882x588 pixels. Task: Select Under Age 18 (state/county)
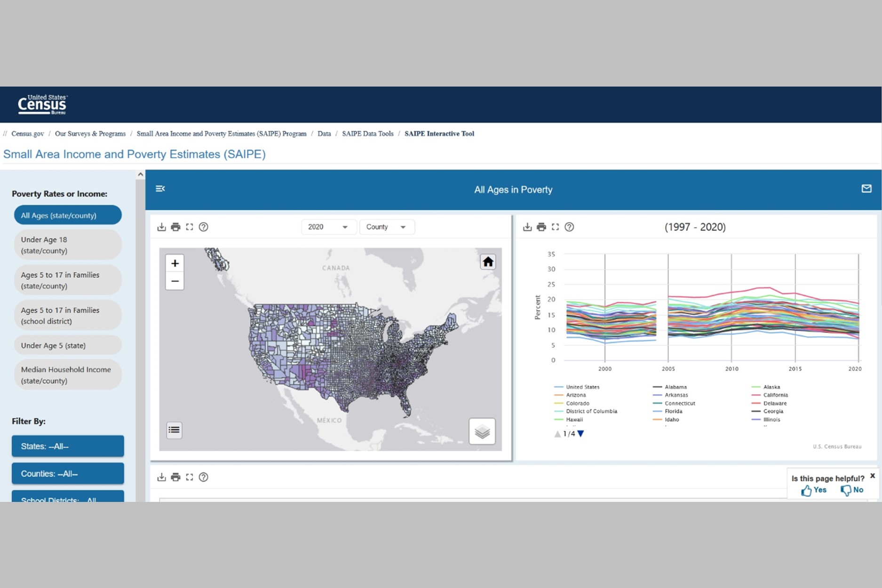(x=68, y=245)
